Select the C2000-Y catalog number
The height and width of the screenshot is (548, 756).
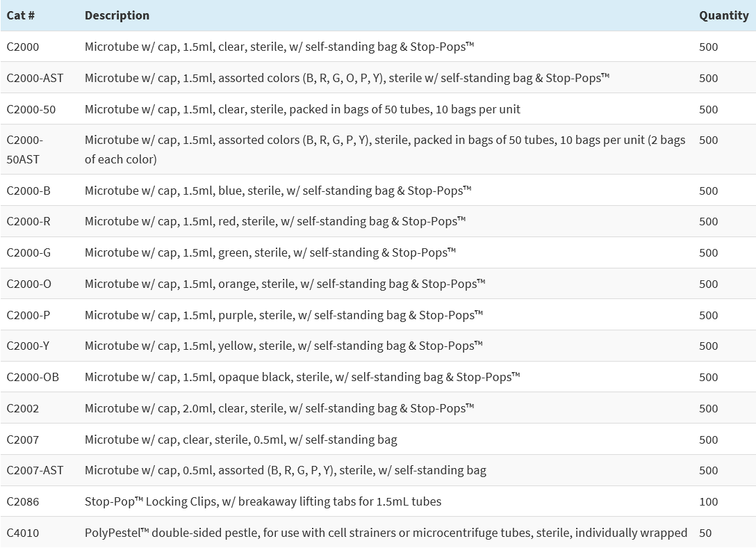(x=28, y=346)
